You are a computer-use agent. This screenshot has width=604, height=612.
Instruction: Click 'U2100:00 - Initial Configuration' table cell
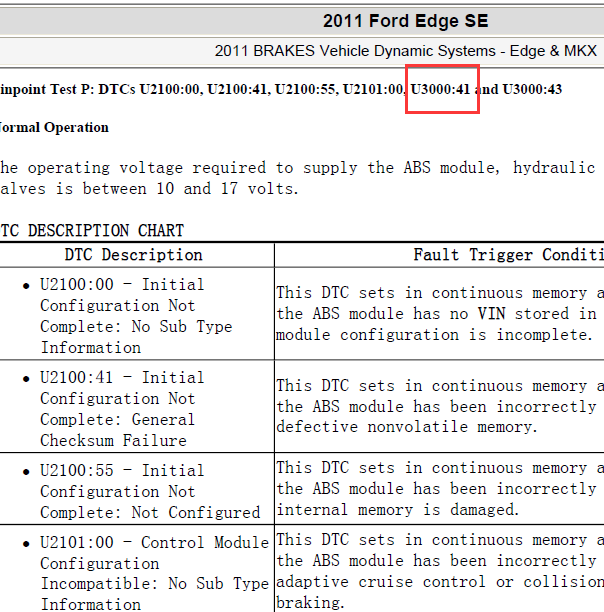coord(137,314)
